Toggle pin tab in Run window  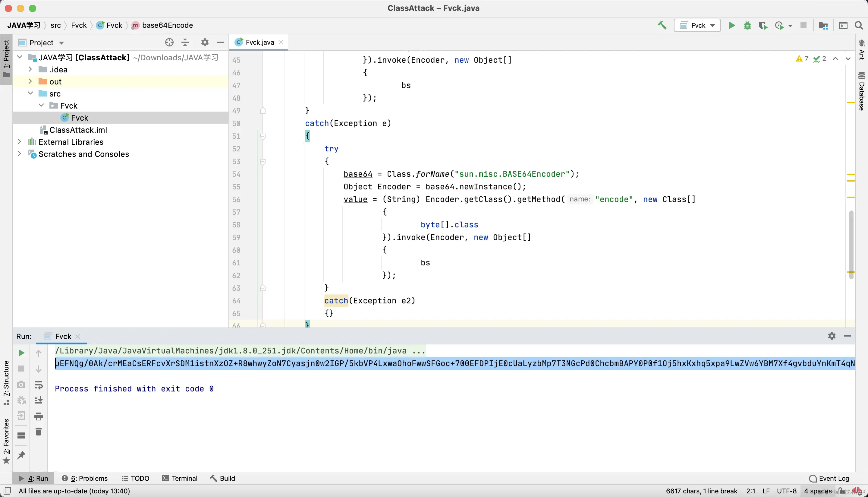point(21,455)
